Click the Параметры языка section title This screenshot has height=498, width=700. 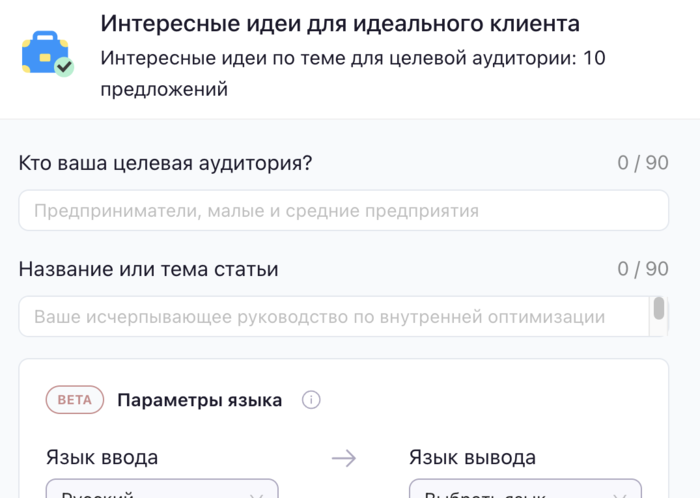coord(199,400)
